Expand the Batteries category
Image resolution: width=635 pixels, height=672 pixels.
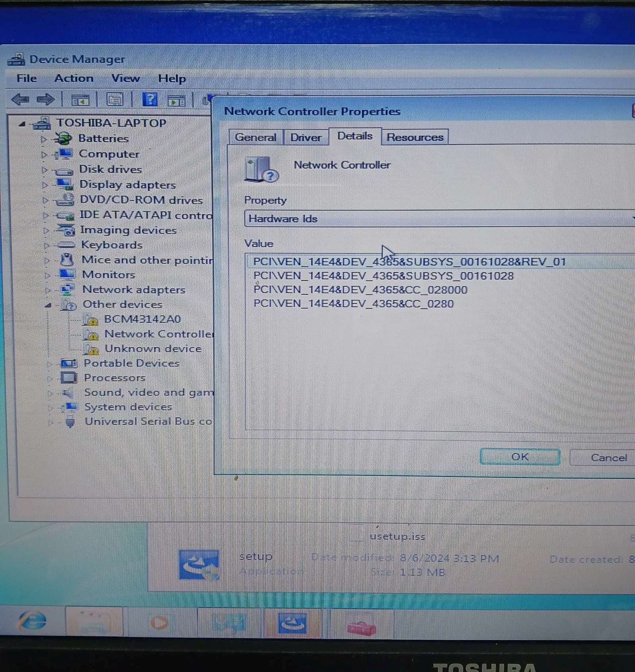(x=44, y=139)
